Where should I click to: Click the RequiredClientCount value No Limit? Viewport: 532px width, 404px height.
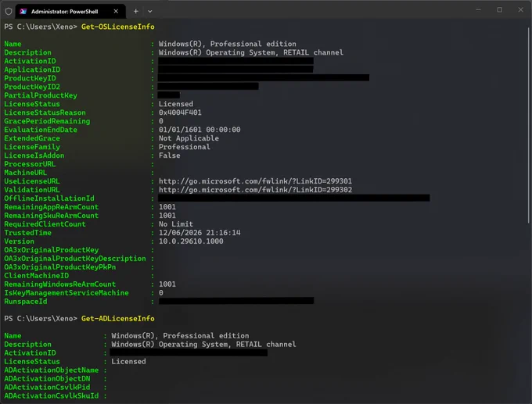[x=176, y=224]
